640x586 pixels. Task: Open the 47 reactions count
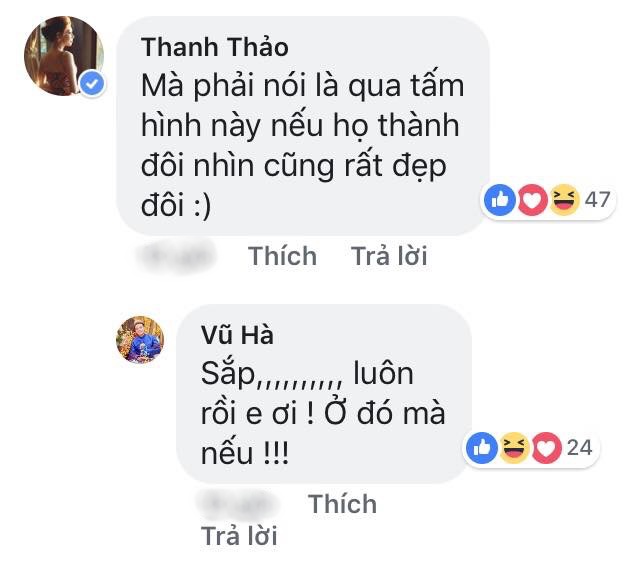point(597,200)
